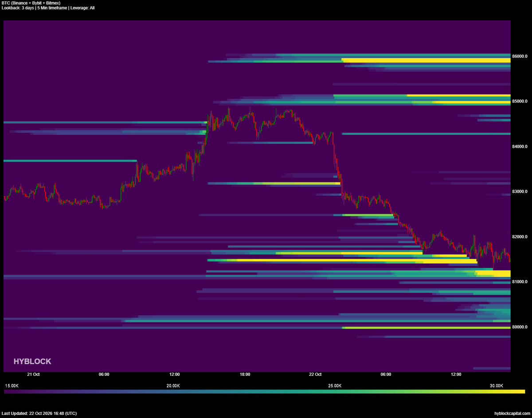Screen dimensions: 532x418
Task: Click the Lookback and timeframe subtitle
Action: point(48,8)
